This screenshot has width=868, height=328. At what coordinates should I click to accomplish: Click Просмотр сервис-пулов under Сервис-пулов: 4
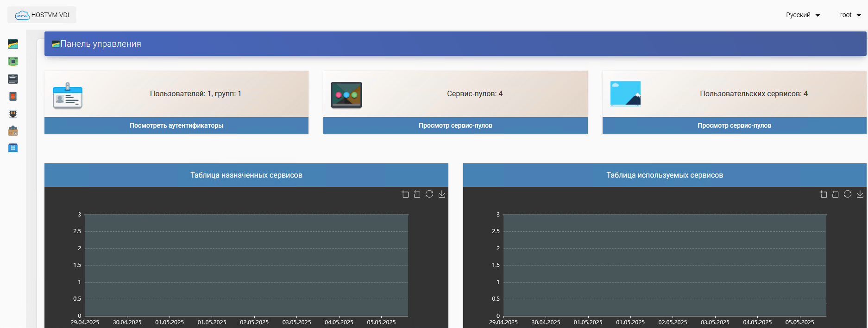(x=455, y=125)
